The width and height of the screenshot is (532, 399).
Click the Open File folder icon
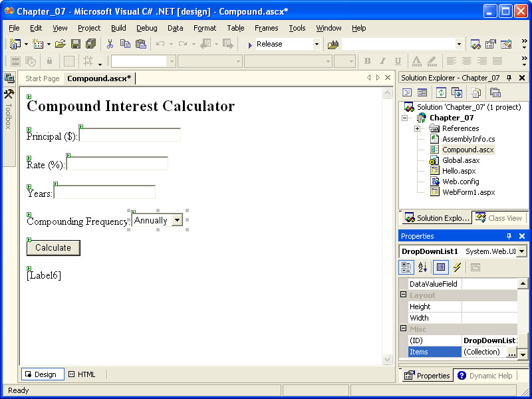tap(61, 44)
